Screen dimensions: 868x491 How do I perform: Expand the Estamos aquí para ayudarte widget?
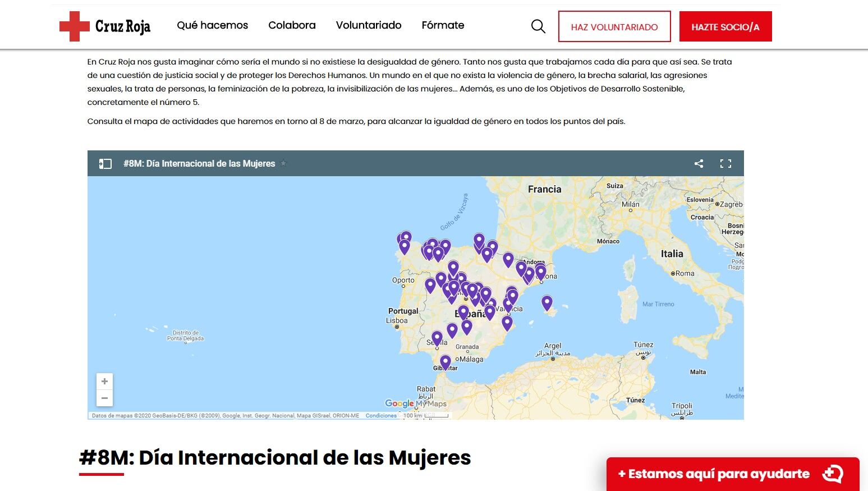click(x=713, y=474)
